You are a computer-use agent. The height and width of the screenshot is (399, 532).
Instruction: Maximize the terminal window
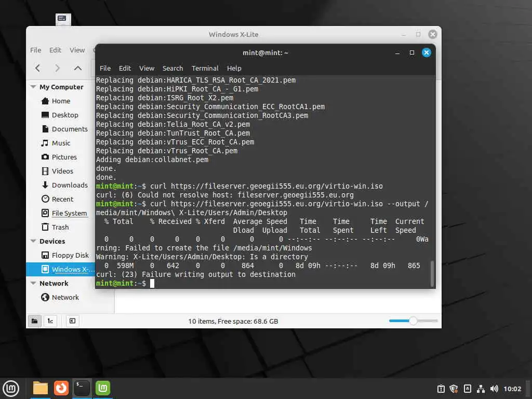click(x=412, y=52)
